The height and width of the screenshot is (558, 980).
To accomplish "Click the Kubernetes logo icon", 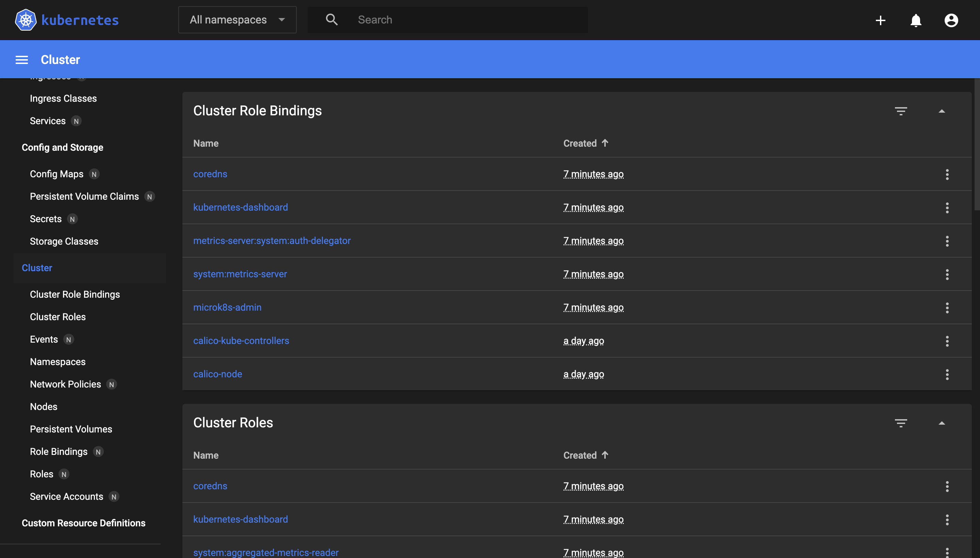I will (x=26, y=20).
